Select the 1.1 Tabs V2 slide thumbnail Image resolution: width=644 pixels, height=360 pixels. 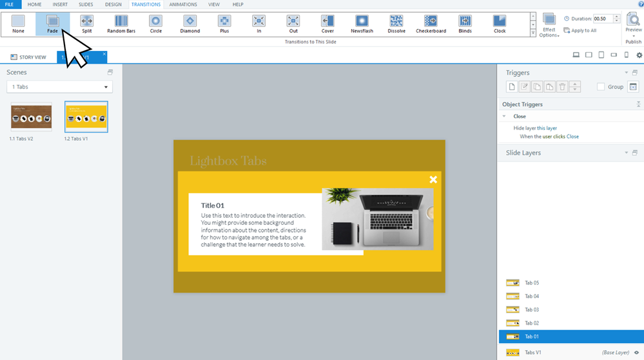(x=31, y=117)
